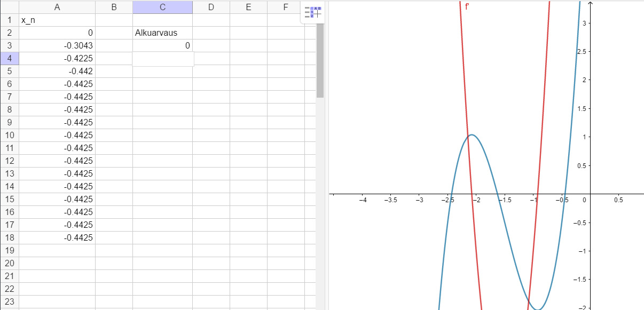This screenshot has height=310, width=644.
Task: Click the spreadsheet select-all corner cell
Action: [x=10, y=7]
